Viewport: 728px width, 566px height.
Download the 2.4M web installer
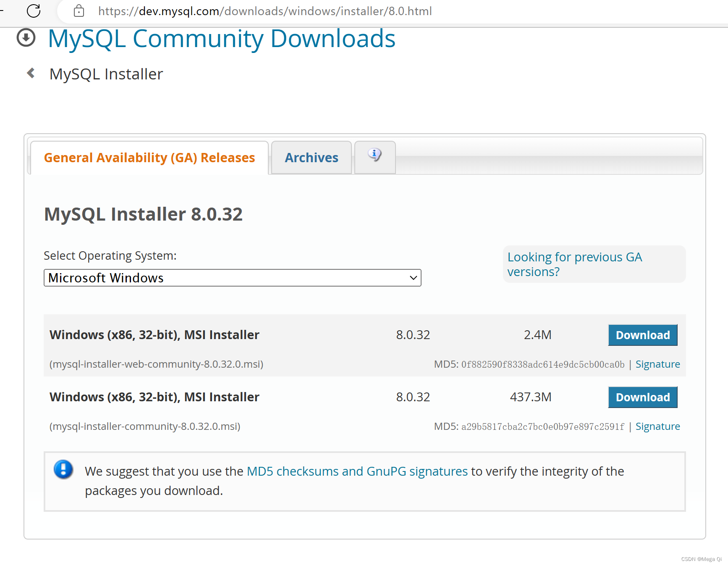click(643, 335)
